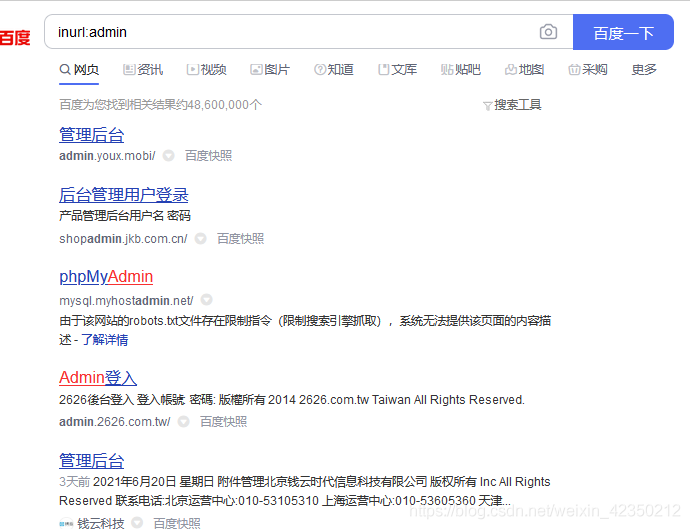Open the 图片 tab
The height and width of the screenshot is (529, 690).
click(270, 70)
